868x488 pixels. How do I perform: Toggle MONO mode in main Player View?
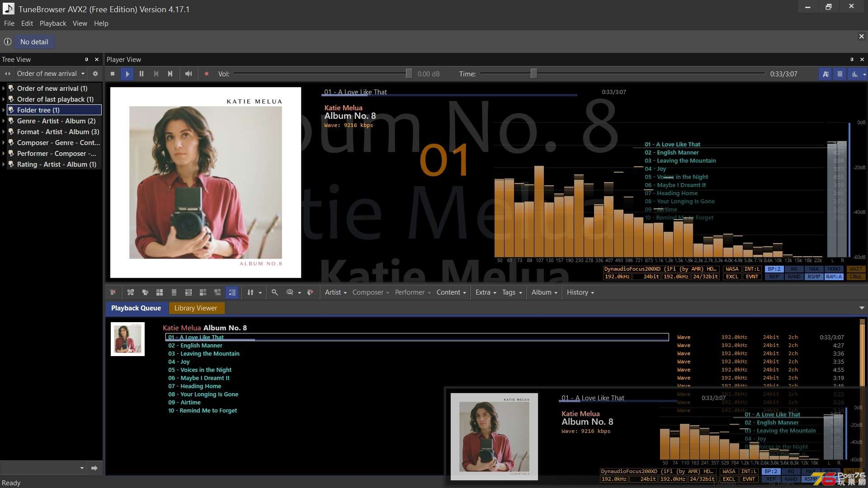coord(834,269)
